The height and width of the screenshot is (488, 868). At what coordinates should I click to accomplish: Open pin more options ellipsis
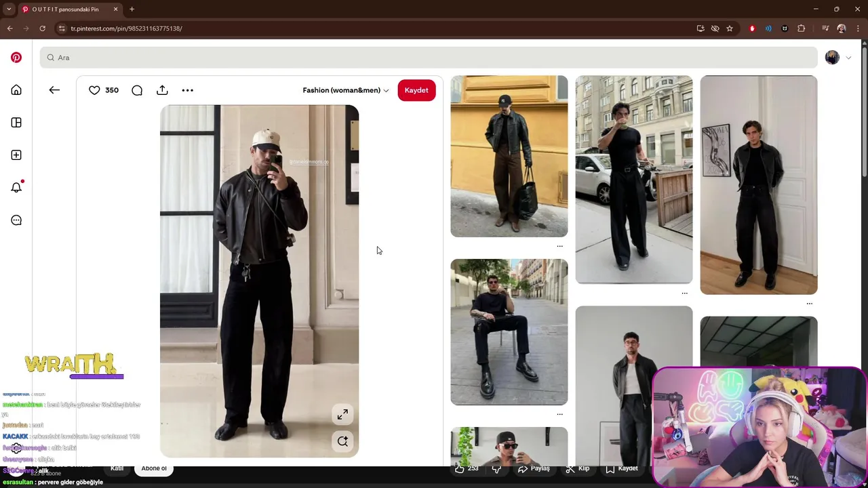pyautogui.click(x=188, y=90)
